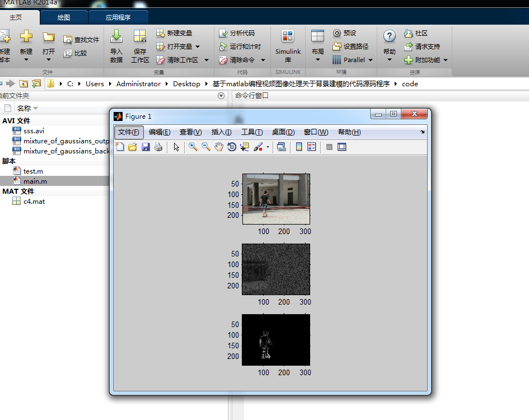The width and height of the screenshot is (529, 420).
Task: Click the New Figure icon in Figure 1 toolbar
Action: tap(120, 147)
